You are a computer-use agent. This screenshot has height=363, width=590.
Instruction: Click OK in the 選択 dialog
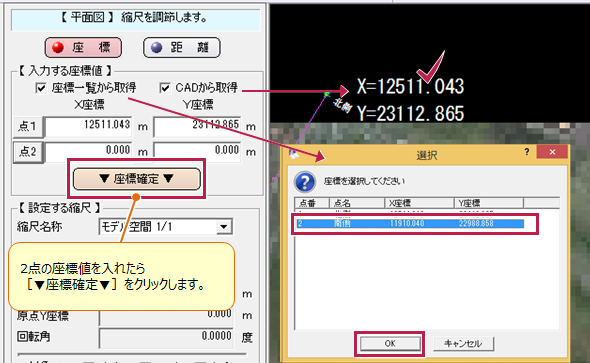pyautogui.click(x=390, y=343)
